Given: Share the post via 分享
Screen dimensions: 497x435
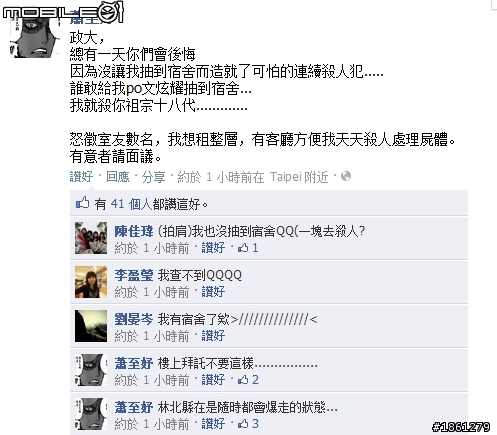Looking at the screenshot, I should [x=153, y=177].
